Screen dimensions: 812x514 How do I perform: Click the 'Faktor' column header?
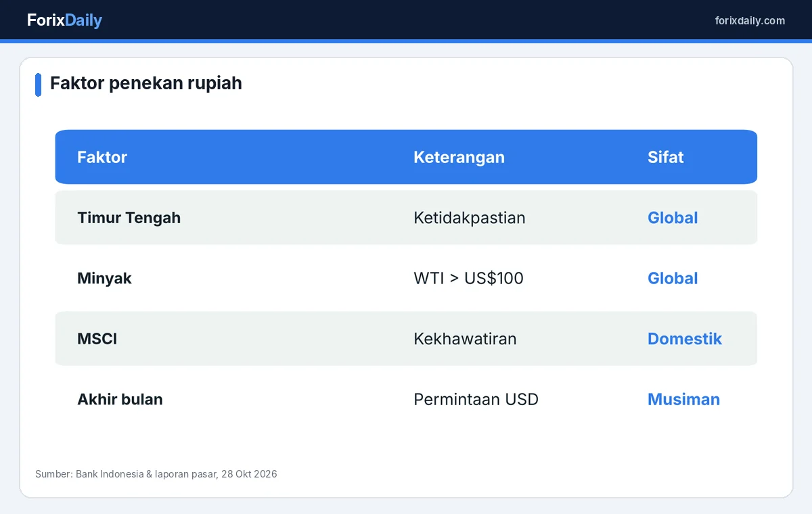pos(102,157)
